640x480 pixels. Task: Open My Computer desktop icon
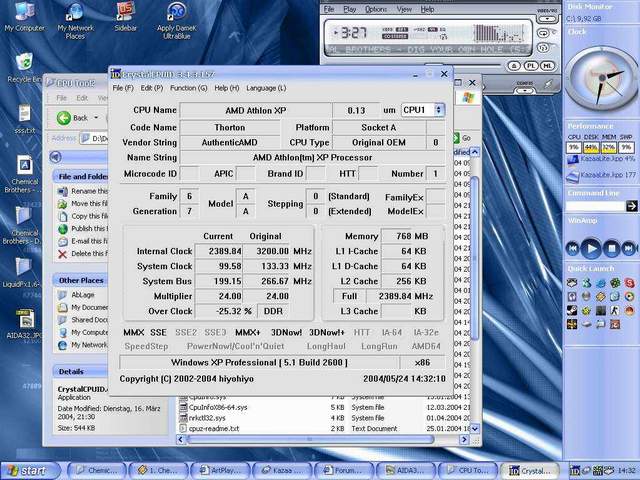pos(24,16)
